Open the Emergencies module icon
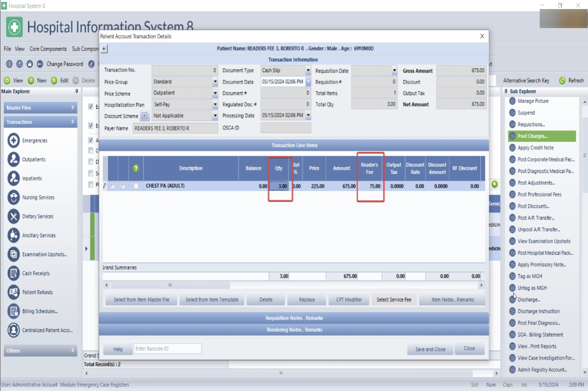The width and height of the screenshot is (588, 391). click(x=14, y=141)
